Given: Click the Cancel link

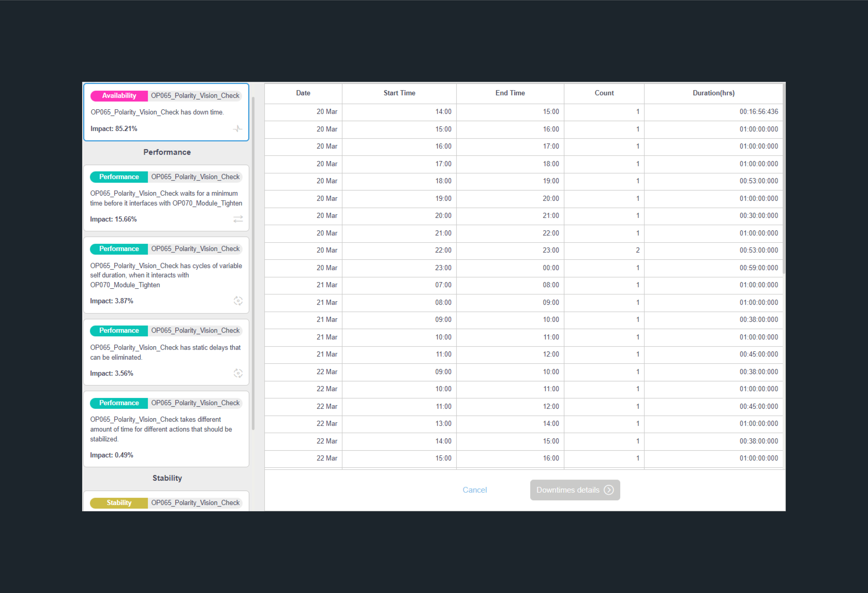Looking at the screenshot, I should click(474, 490).
